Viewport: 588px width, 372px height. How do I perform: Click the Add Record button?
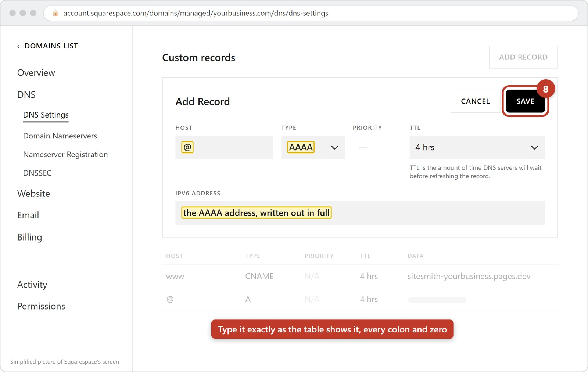[523, 57]
